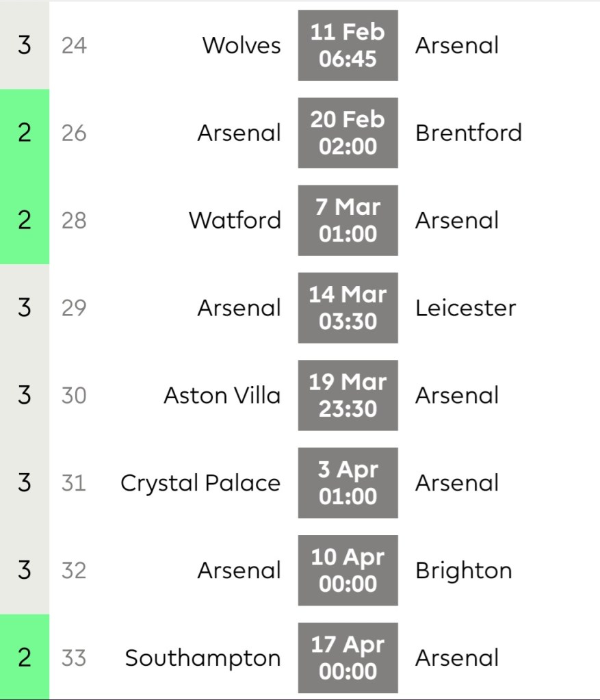Image resolution: width=600 pixels, height=700 pixels.
Task: Click green difficulty cell for gameweek 26
Action: (25, 133)
